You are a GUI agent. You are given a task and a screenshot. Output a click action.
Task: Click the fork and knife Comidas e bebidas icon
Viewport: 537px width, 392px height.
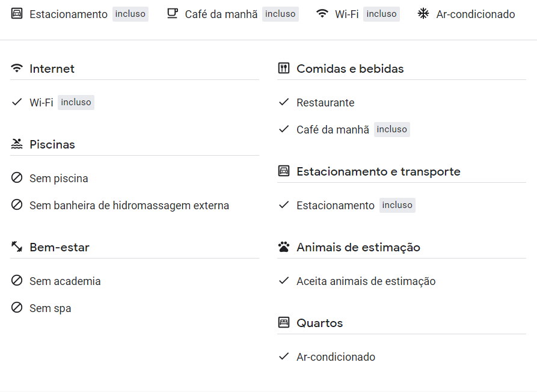tap(284, 68)
